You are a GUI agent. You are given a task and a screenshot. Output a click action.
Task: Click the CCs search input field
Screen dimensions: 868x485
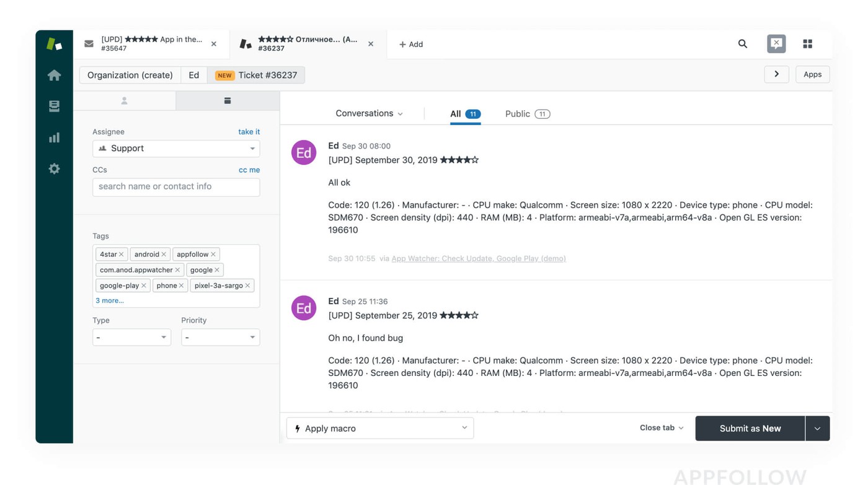point(176,187)
